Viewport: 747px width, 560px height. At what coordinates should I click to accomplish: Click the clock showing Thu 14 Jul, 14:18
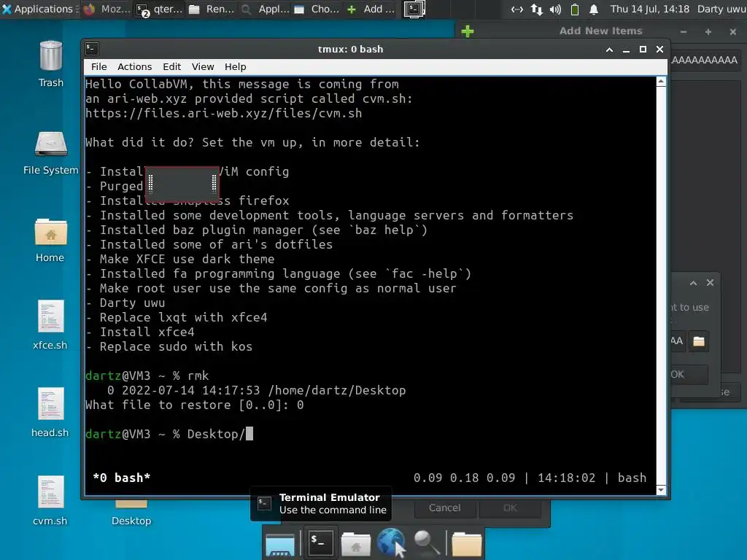pos(650,9)
